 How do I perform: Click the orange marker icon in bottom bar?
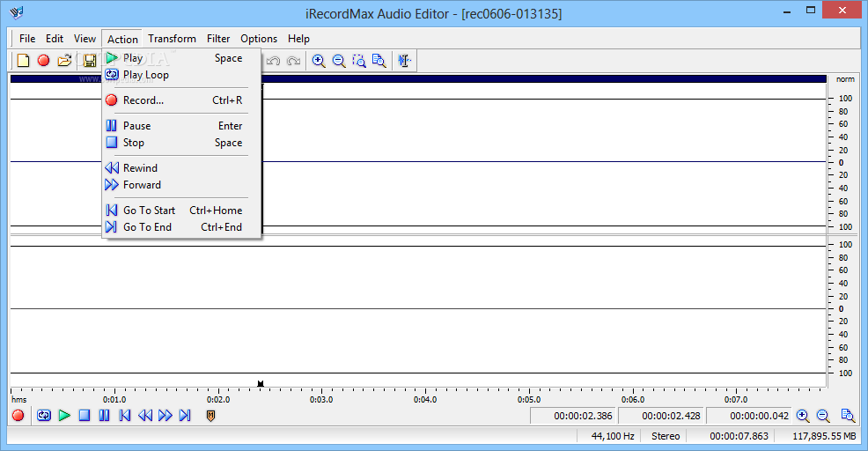210,416
